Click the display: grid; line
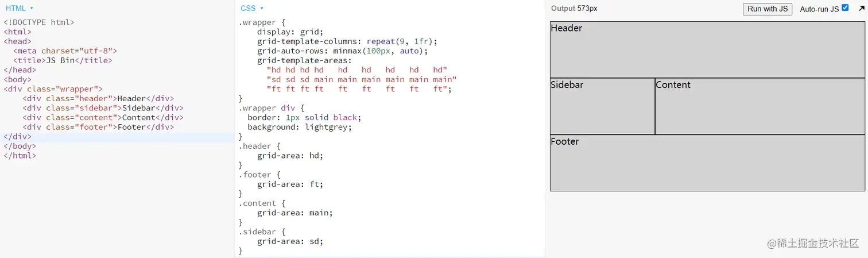Screen dimensions: 868x258 290,32
